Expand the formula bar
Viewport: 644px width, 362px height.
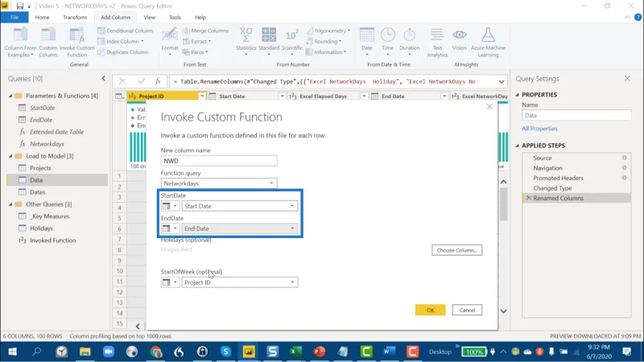(x=502, y=82)
